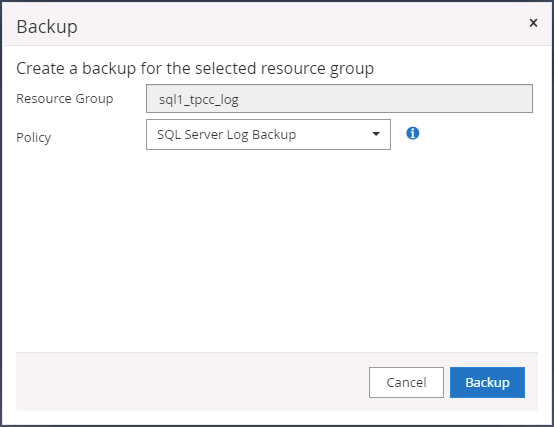Start backup for sql1_tpcc_log resource group
554x427 pixels.
(x=487, y=382)
